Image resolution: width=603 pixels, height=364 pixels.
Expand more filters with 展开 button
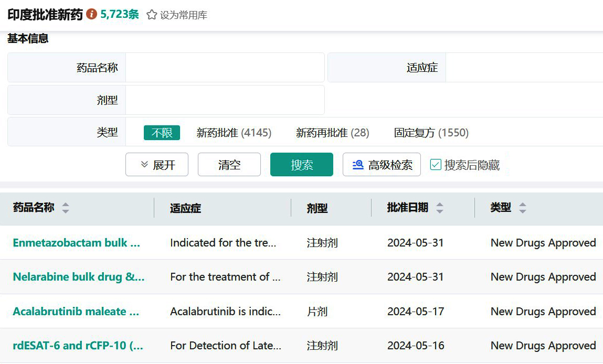[157, 165]
